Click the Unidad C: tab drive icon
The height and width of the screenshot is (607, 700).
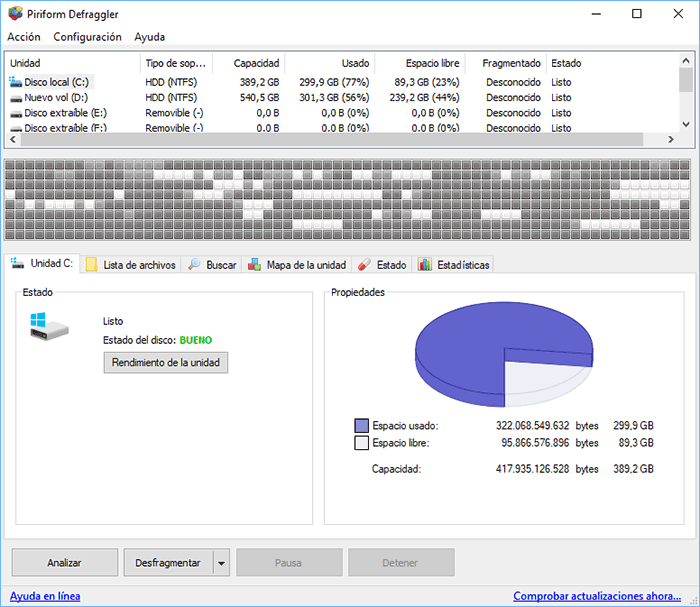tap(17, 263)
